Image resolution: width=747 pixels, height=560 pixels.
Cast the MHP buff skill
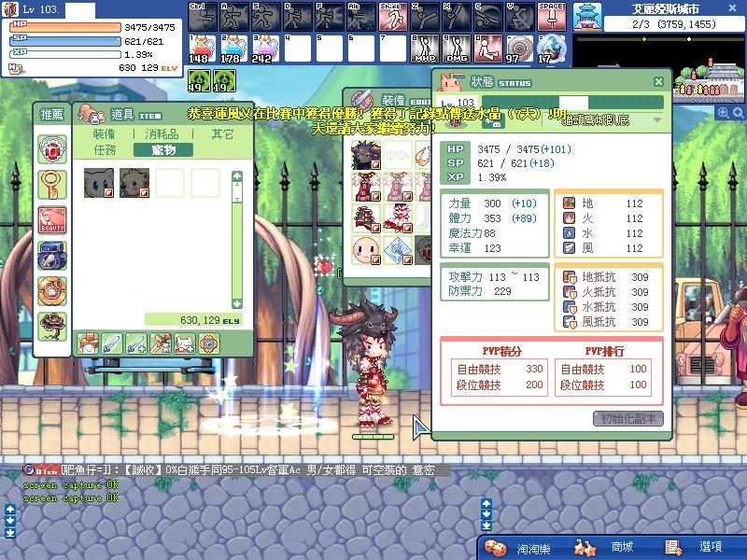(425, 49)
